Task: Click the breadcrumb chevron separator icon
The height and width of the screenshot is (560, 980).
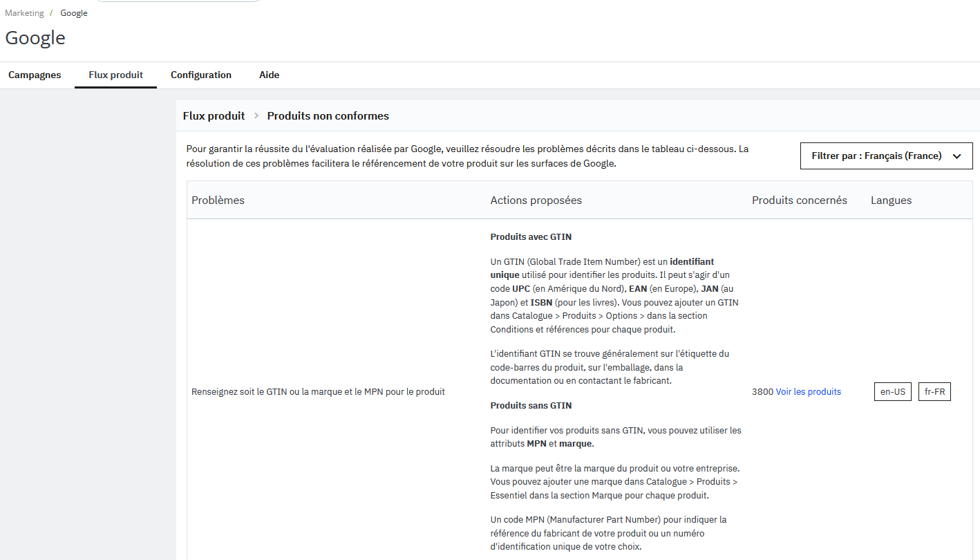Action: (256, 116)
